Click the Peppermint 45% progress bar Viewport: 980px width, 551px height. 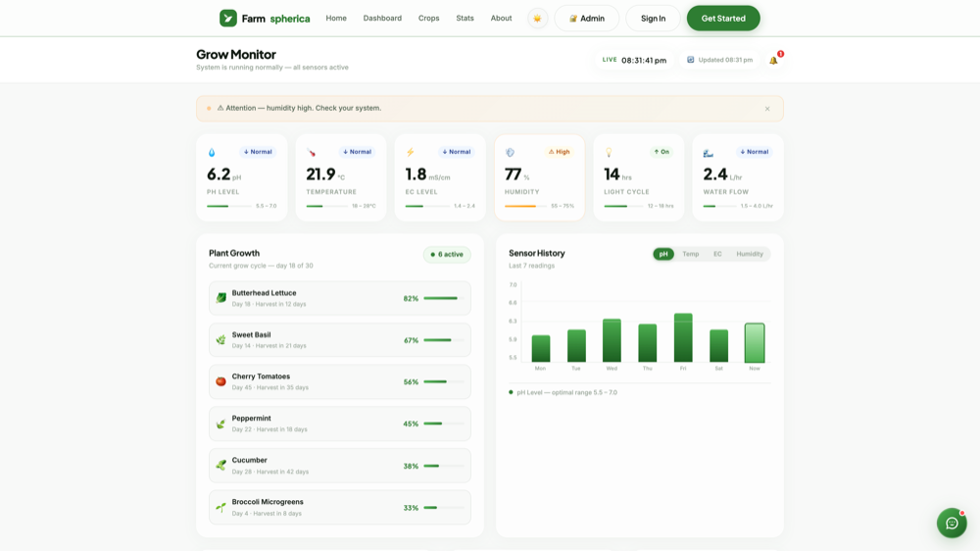(444, 424)
